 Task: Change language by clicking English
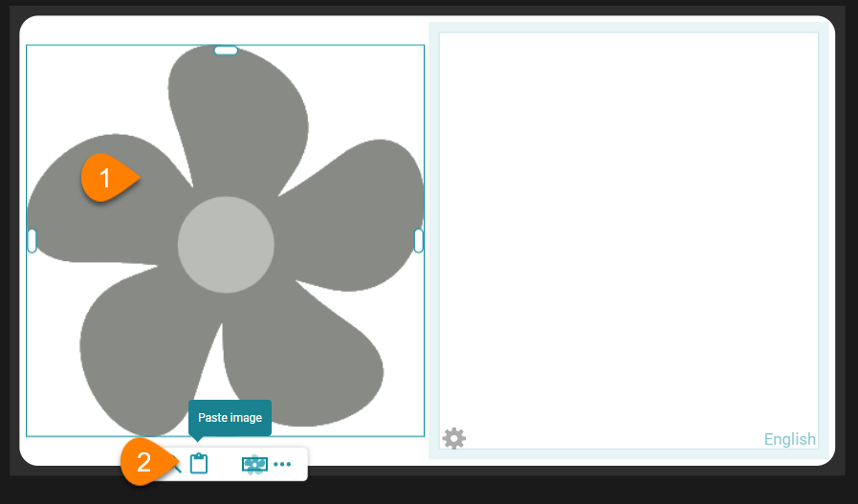pyautogui.click(x=789, y=439)
